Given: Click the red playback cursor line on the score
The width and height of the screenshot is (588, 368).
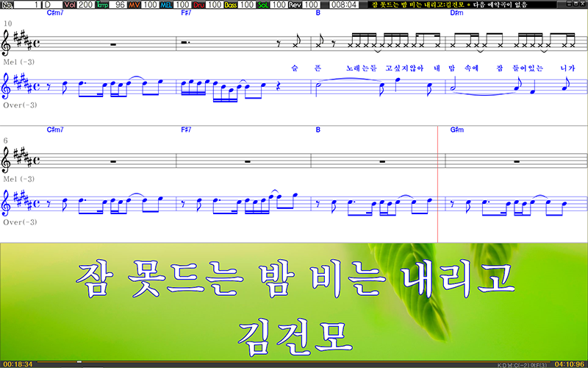Looking at the screenshot, I should click(x=437, y=184).
